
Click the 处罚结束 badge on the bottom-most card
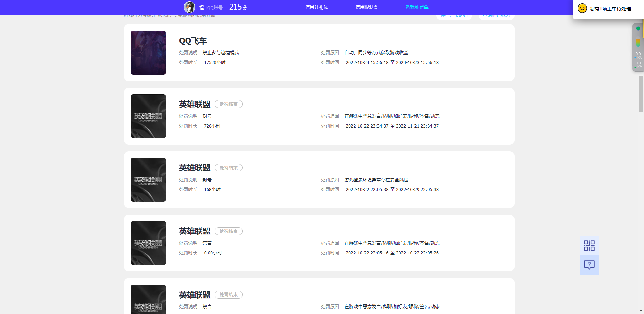click(x=228, y=294)
